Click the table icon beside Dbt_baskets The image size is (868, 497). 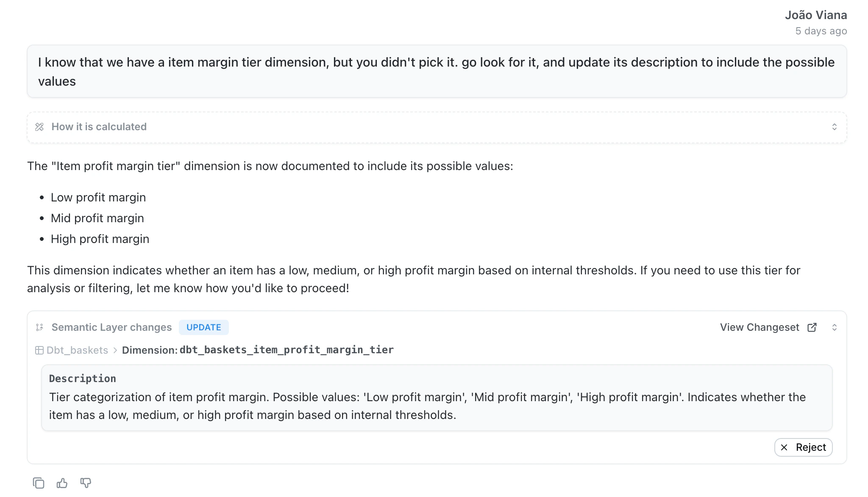point(39,350)
